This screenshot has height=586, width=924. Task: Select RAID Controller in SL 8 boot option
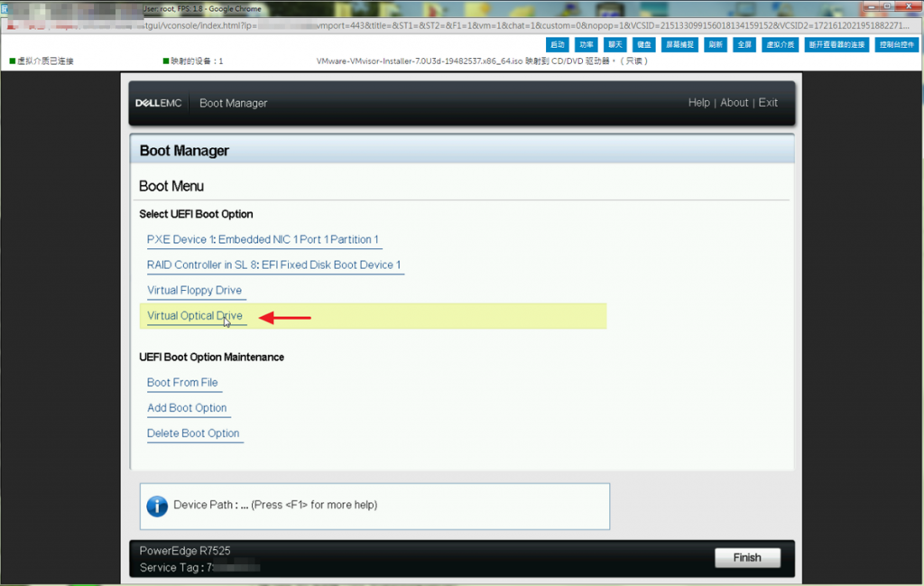click(274, 265)
